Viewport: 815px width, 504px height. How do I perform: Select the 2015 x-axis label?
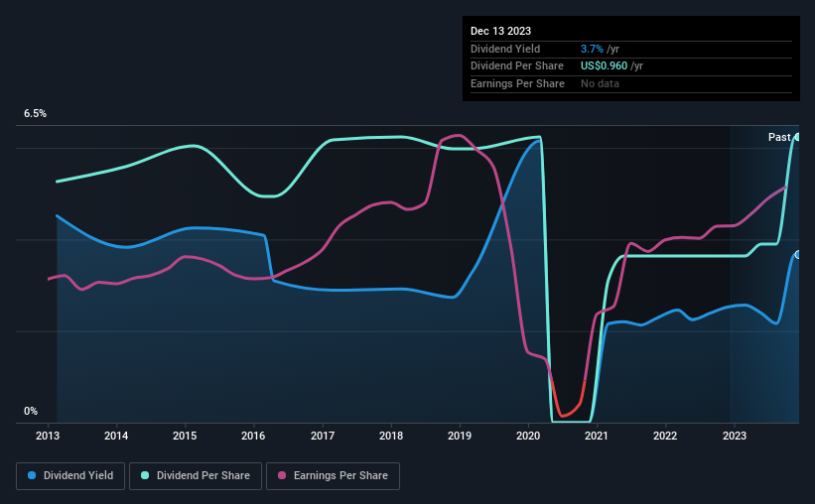(x=185, y=436)
